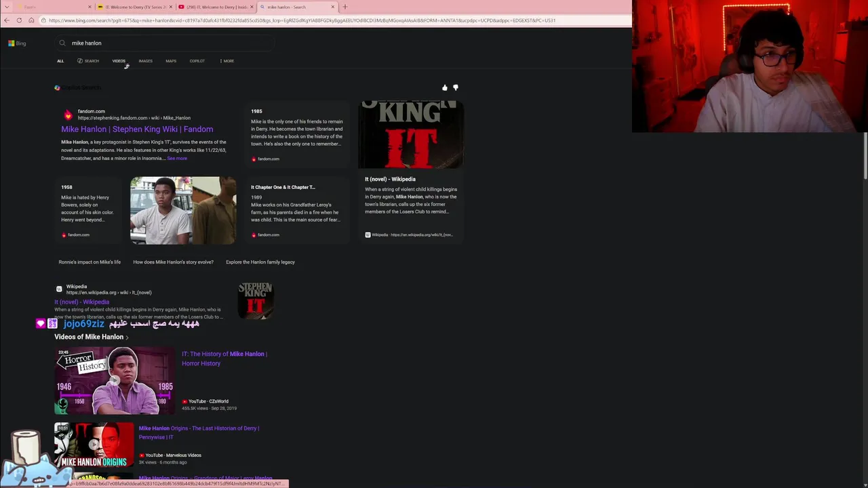
Task: Click thumbs down feedback icon
Action: click(x=456, y=87)
